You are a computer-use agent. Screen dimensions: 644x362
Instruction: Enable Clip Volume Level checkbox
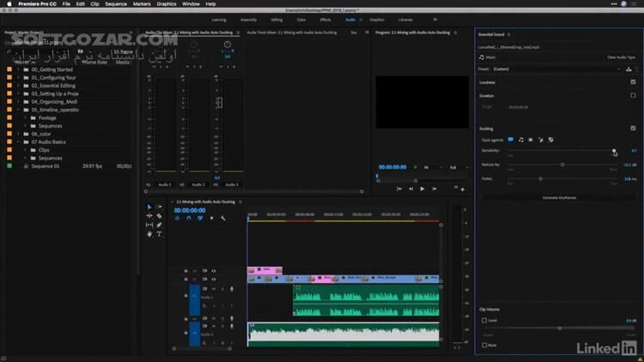click(x=484, y=320)
